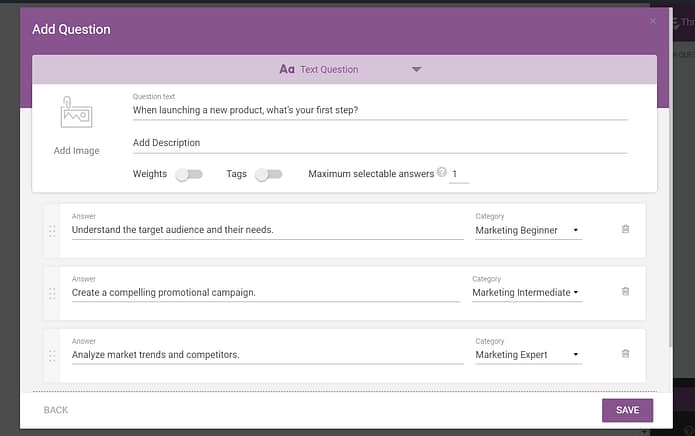The image size is (695, 436).
Task: Delete the 'Understand the target audience' answer
Action: click(x=625, y=229)
